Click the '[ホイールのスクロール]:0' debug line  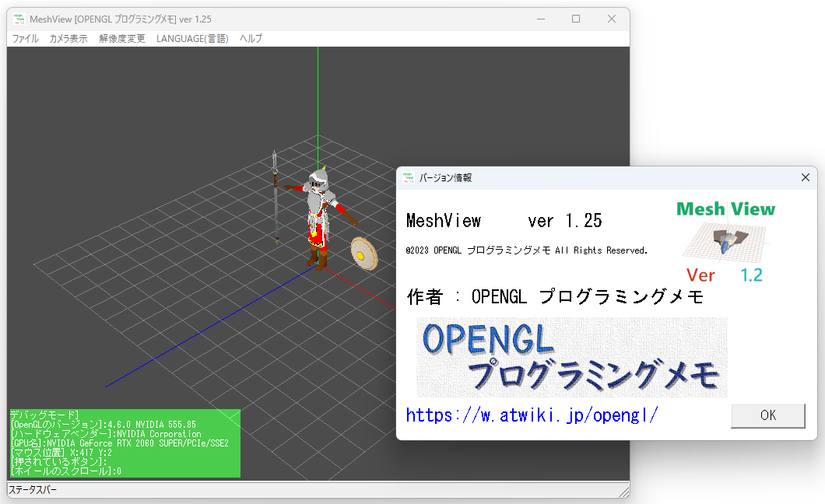click(66, 471)
